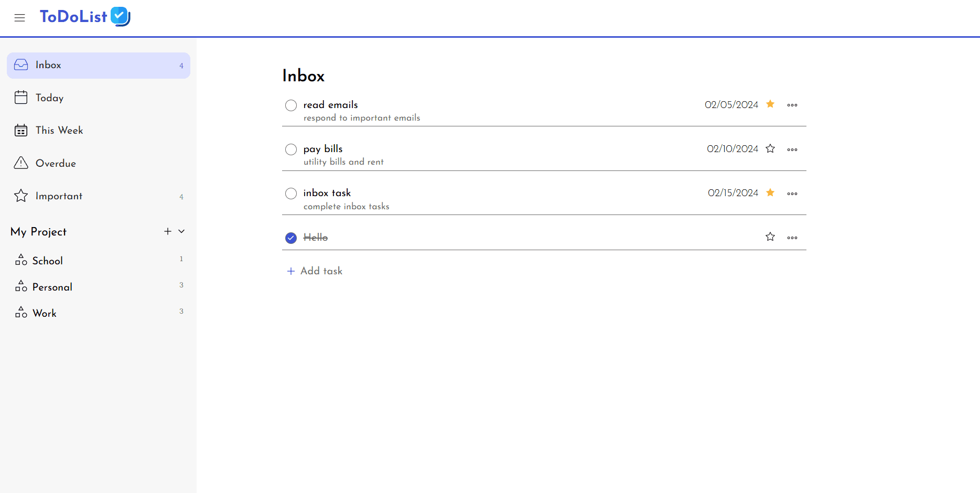This screenshot has height=493, width=980.
Task: Add a new project with the plus button
Action: click(167, 231)
